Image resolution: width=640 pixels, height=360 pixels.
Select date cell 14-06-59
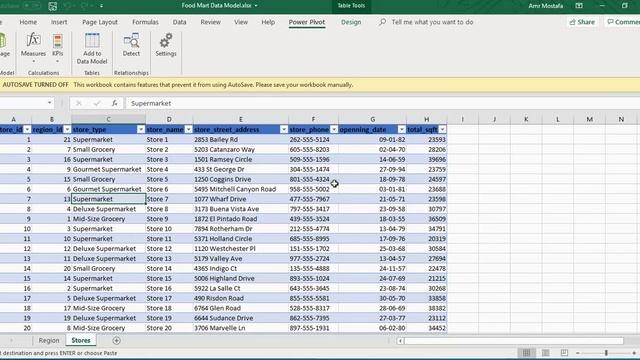[x=372, y=160]
